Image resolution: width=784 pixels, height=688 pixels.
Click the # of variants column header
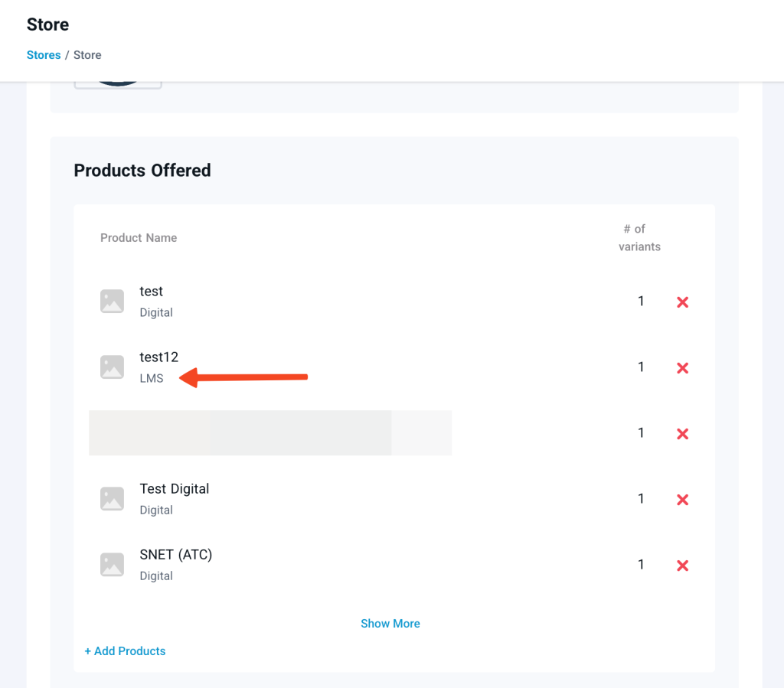639,237
